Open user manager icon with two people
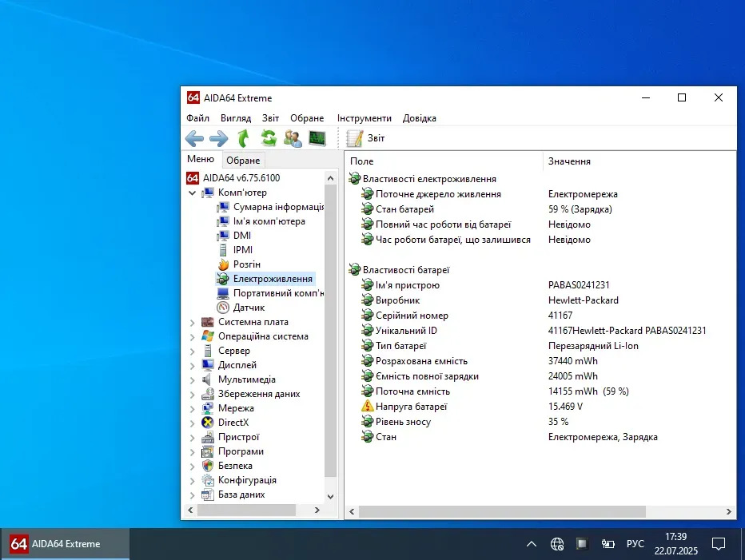The width and height of the screenshot is (745, 560). pyautogui.click(x=293, y=138)
